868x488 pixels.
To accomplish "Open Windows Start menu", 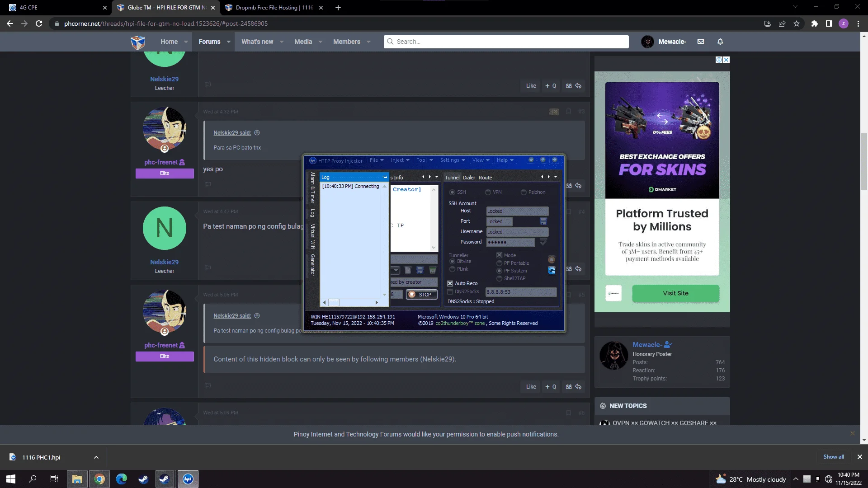I will [x=11, y=479].
